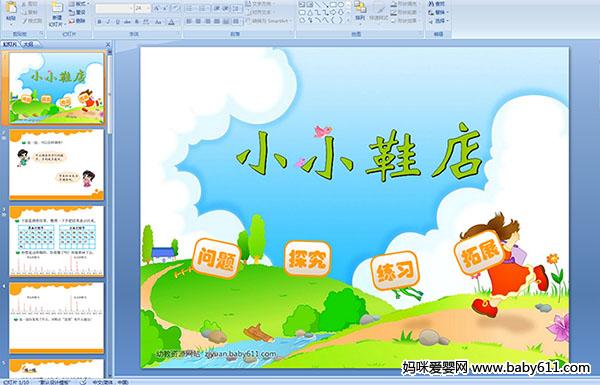Open the font size dropdown
Viewport: 600px width, 385px height.
coord(148,8)
